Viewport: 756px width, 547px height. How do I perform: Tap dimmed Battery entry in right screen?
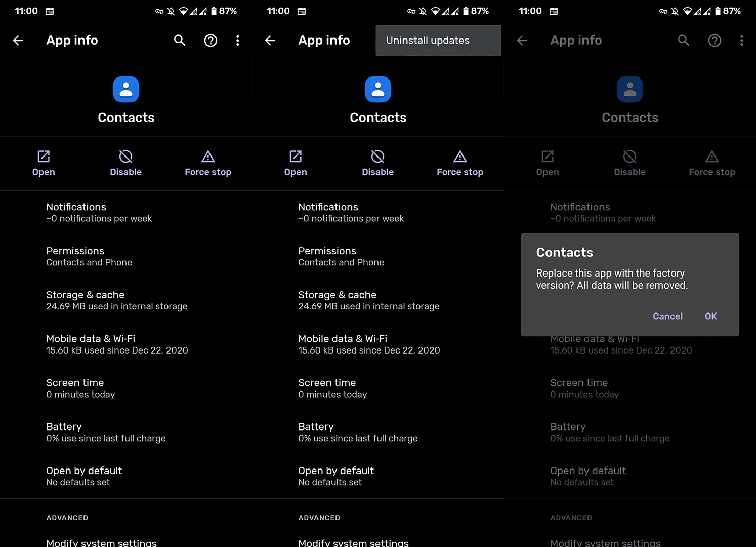[630, 433]
